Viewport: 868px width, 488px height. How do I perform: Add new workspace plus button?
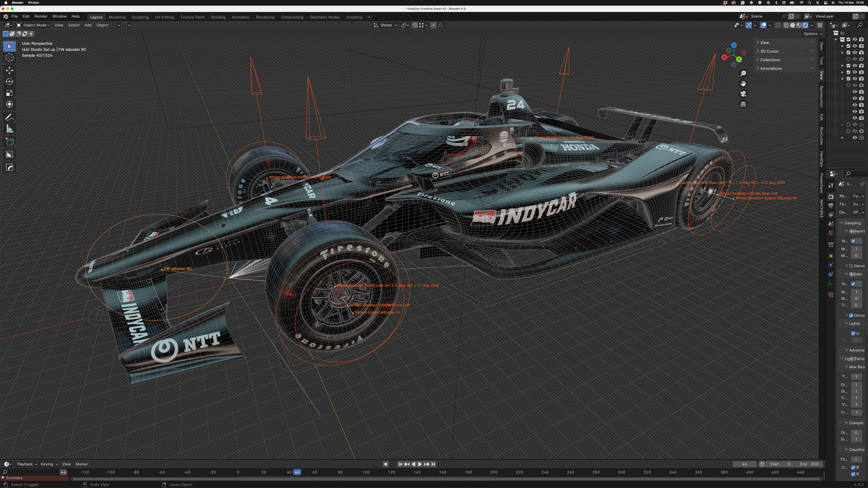click(369, 17)
